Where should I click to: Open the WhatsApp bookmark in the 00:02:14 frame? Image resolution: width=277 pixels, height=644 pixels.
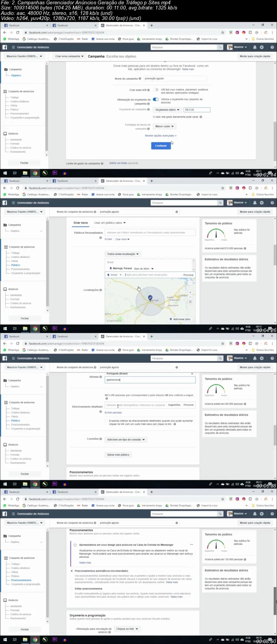(11, 39)
